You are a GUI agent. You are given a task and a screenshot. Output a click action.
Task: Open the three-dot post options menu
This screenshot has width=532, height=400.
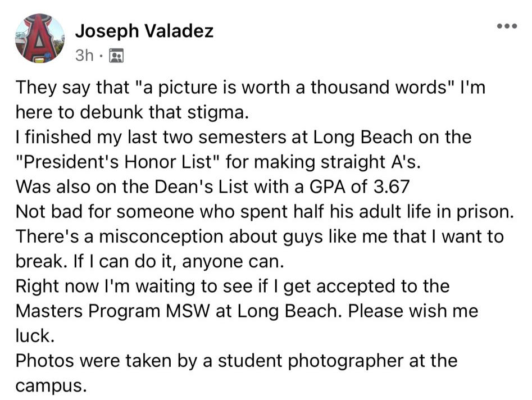[507, 26]
